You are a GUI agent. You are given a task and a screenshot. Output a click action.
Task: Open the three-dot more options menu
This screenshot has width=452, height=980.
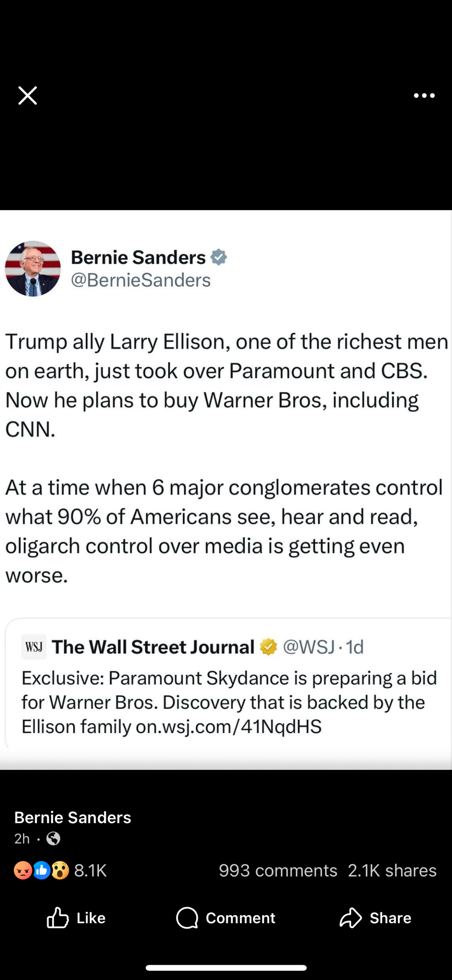click(x=424, y=96)
